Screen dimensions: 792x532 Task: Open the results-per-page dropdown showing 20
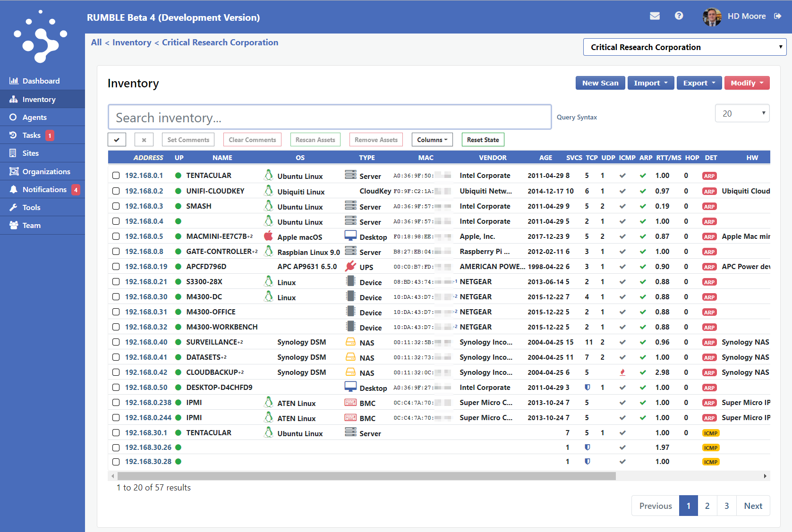click(742, 113)
